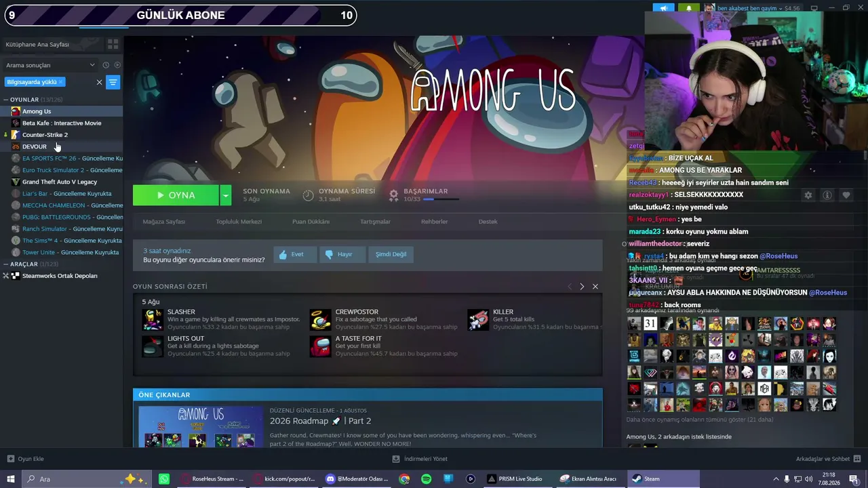
Task: Open Steam notifications bell icon
Action: point(689,8)
